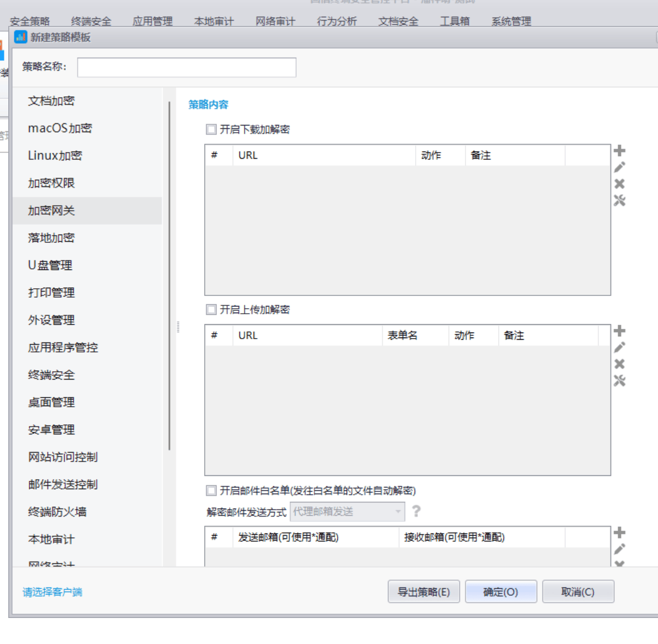
Task: Check the 开启上传加解密 box
Action: [211, 310]
